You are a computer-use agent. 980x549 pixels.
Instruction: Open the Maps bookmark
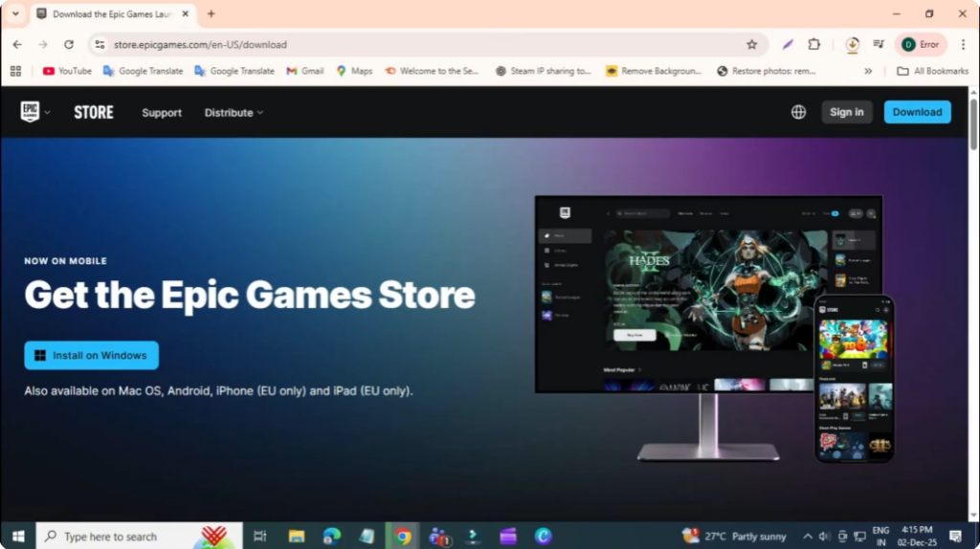click(354, 71)
